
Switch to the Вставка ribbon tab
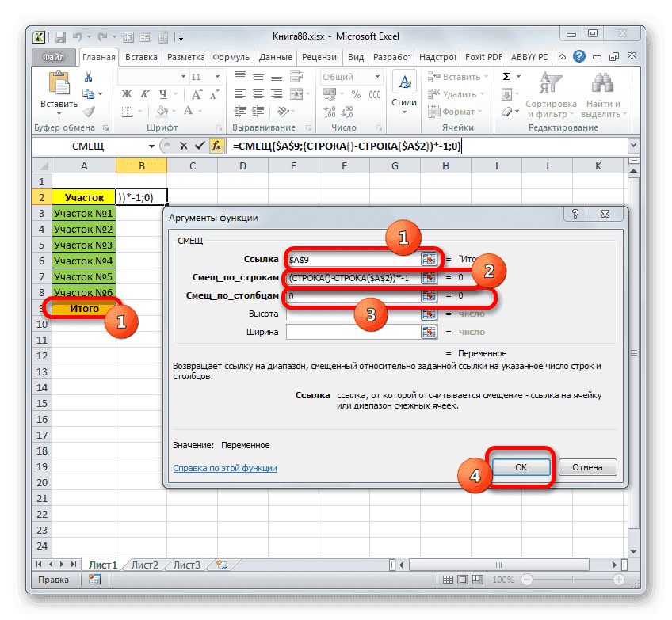tap(141, 56)
